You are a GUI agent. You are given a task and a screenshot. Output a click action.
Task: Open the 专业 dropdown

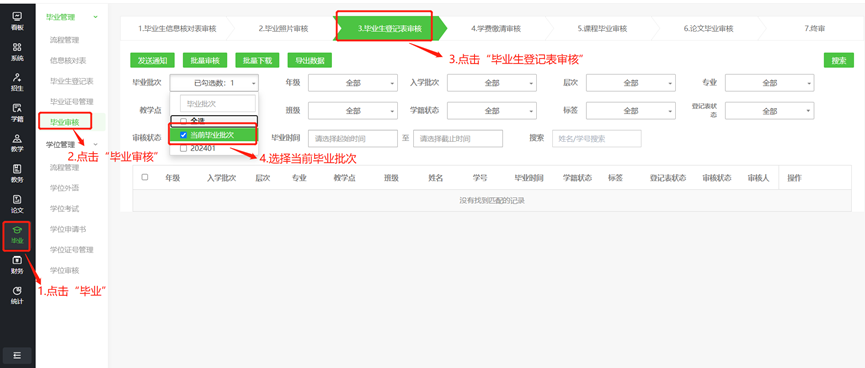point(770,83)
